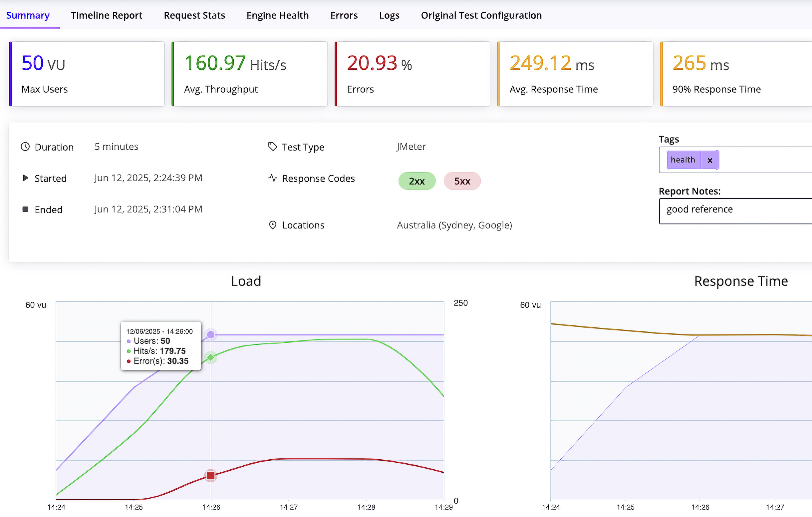Remove the health tag
Image resolution: width=812 pixels, height=517 pixels.
tap(710, 160)
